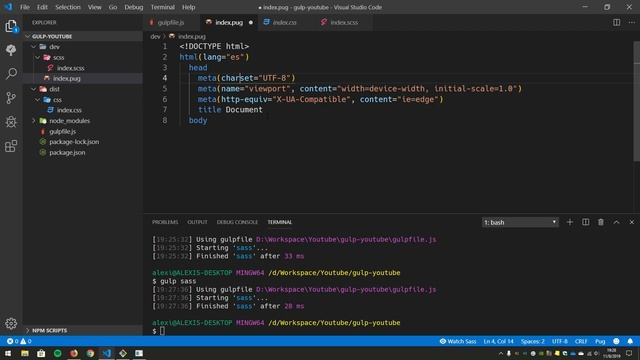Open File Explorer from the taskbar
The width and height of the screenshot is (640, 360).
click(25, 353)
